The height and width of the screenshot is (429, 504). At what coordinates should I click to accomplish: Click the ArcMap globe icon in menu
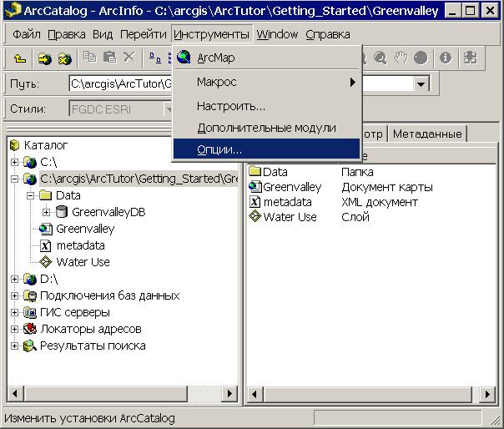pyautogui.click(x=184, y=58)
